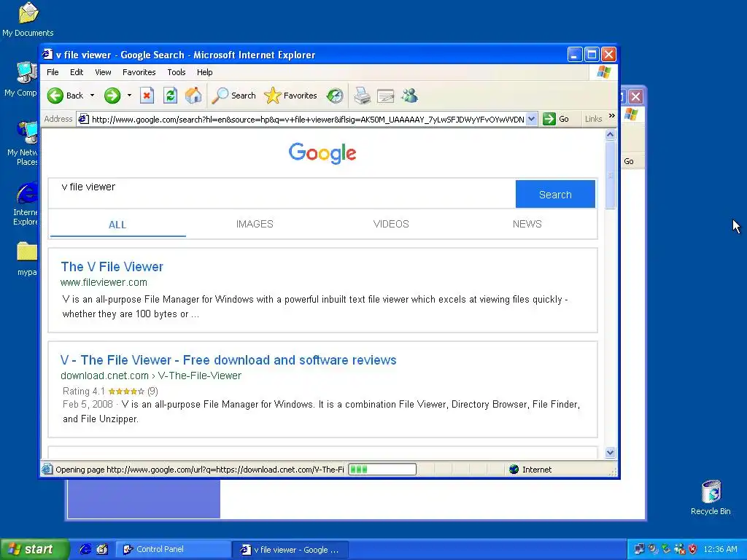Click the www.fileviewer.com URL text
747x560 pixels.
pos(104,282)
